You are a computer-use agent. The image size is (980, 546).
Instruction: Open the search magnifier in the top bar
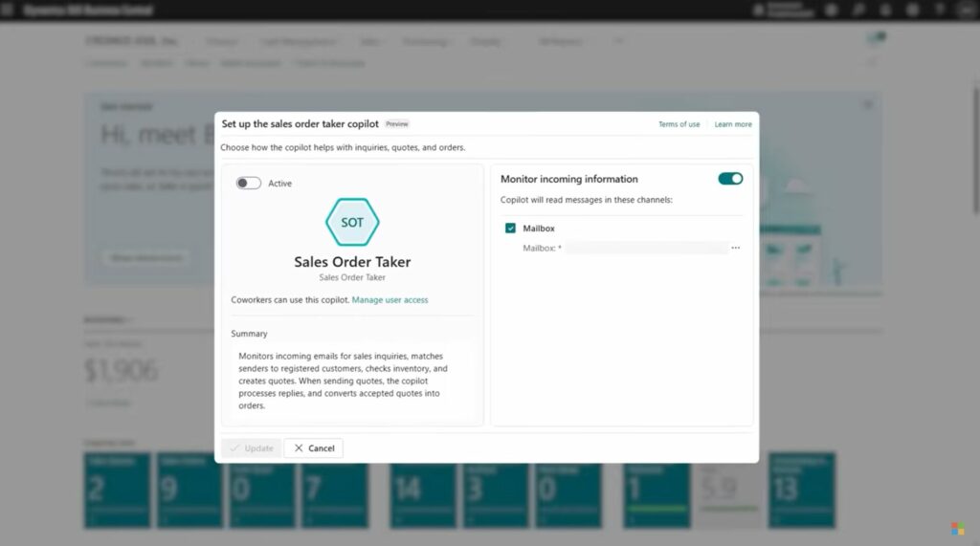[858, 10]
